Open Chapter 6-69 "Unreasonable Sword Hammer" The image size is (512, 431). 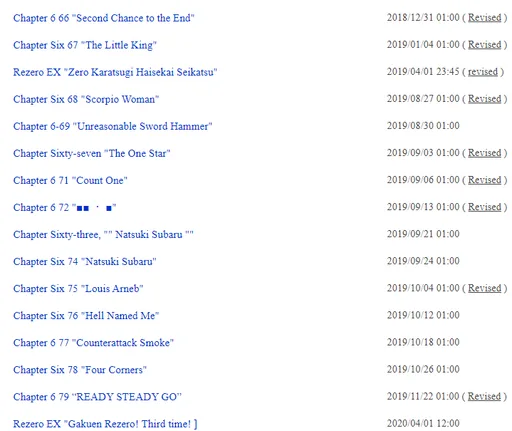click(113, 126)
